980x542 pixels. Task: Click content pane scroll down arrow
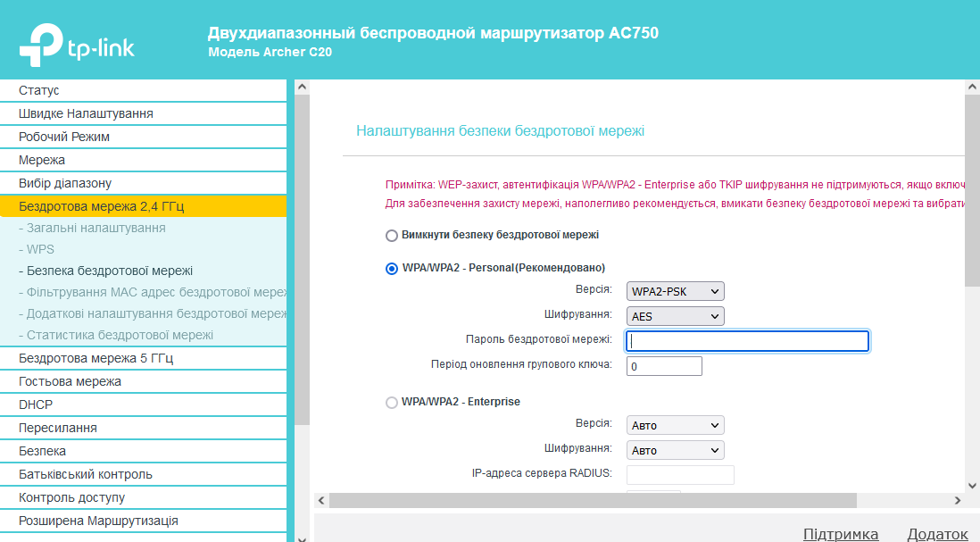(x=973, y=485)
